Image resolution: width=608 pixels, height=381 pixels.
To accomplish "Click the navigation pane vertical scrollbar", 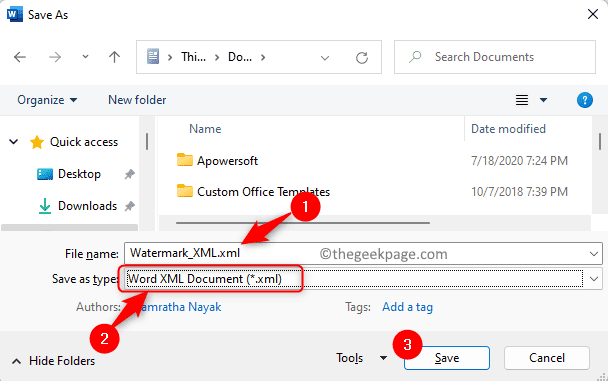I will pyautogui.click(x=147, y=141).
